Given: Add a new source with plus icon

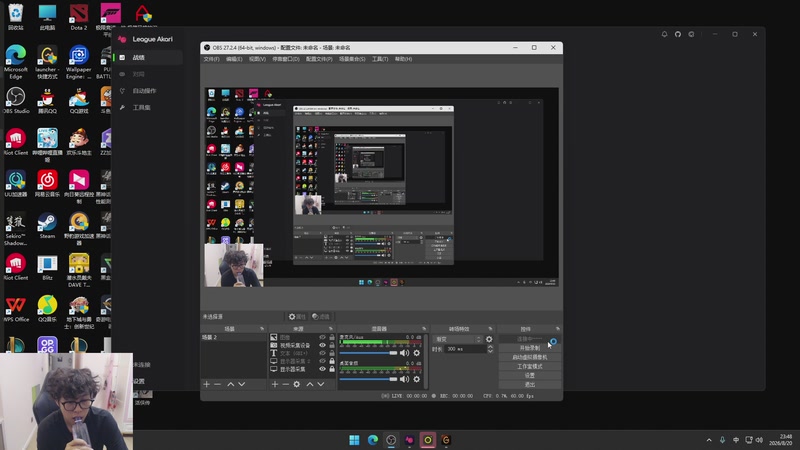Looking at the screenshot, I should point(274,384).
